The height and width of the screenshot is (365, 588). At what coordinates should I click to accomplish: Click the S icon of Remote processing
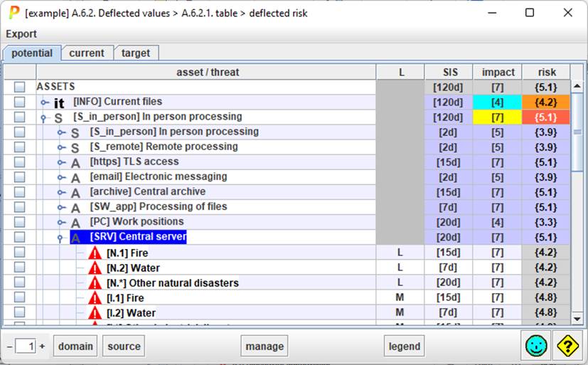75,148
